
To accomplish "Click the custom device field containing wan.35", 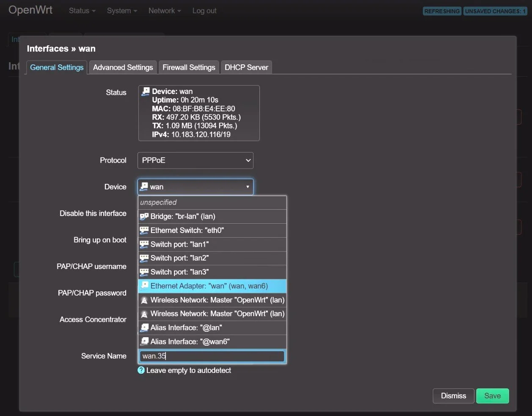I will [212, 356].
